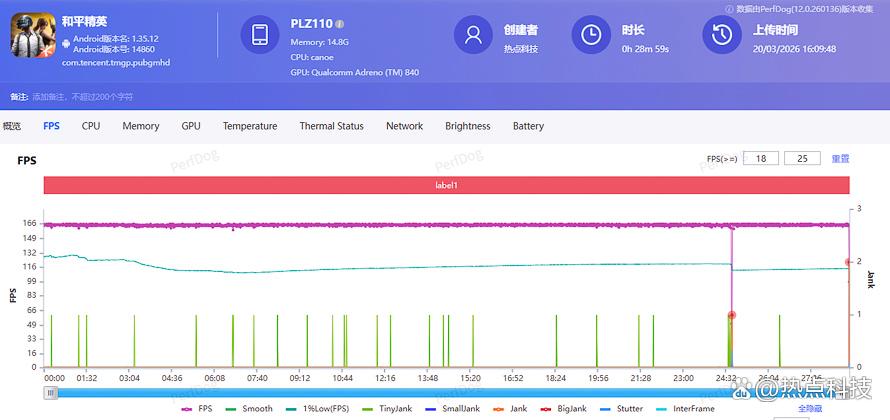Viewport: 890px width, 420px height.
Task: Open the Network tab
Action: tap(404, 126)
